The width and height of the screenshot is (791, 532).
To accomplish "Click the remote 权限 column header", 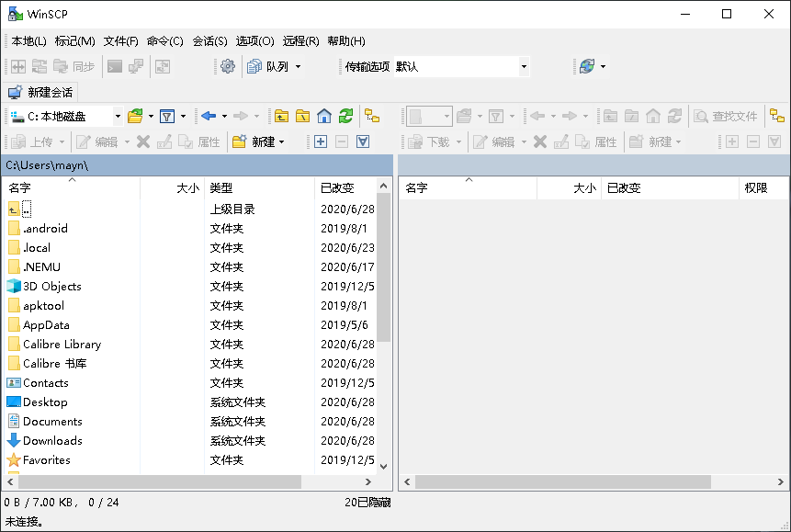I will click(763, 187).
